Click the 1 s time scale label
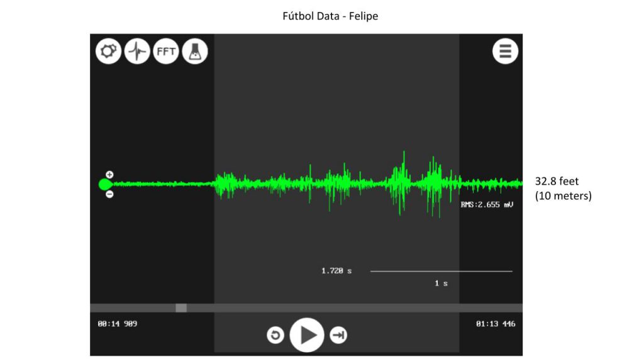 [441, 283]
